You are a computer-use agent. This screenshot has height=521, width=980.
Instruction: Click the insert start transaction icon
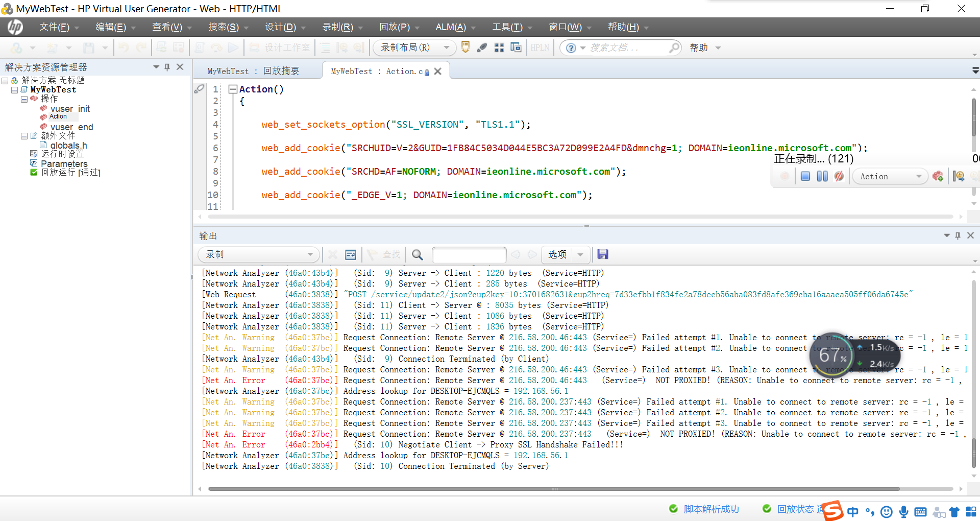click(959, 176)
